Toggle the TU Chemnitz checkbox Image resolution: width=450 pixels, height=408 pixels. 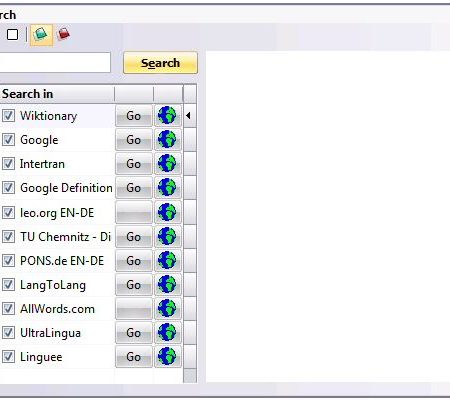click(8, 237)
